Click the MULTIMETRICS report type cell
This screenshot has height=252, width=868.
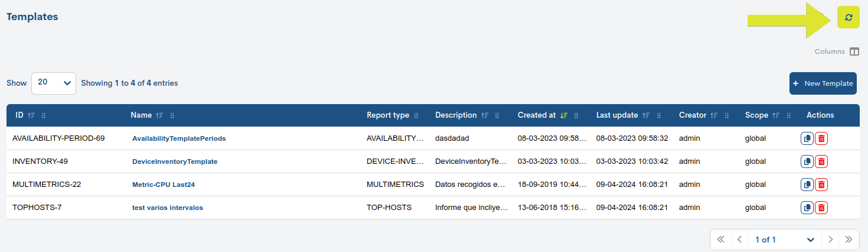[396, 185]
